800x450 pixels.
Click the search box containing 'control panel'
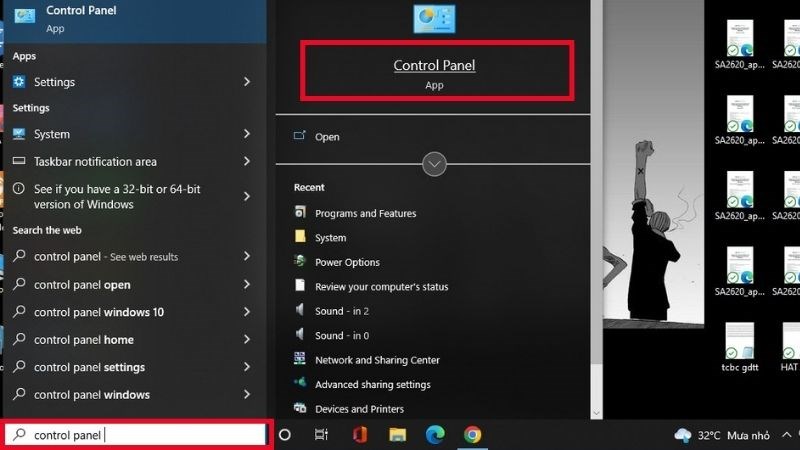(x=136, y=435)
